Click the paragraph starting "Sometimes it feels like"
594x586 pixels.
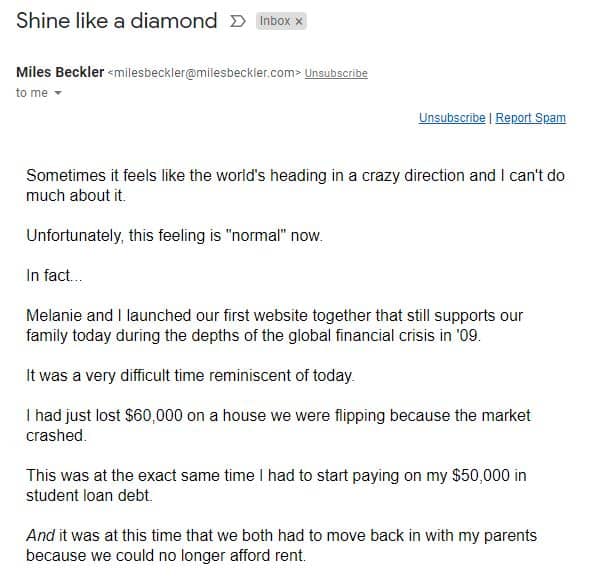(x=295, y=186)
